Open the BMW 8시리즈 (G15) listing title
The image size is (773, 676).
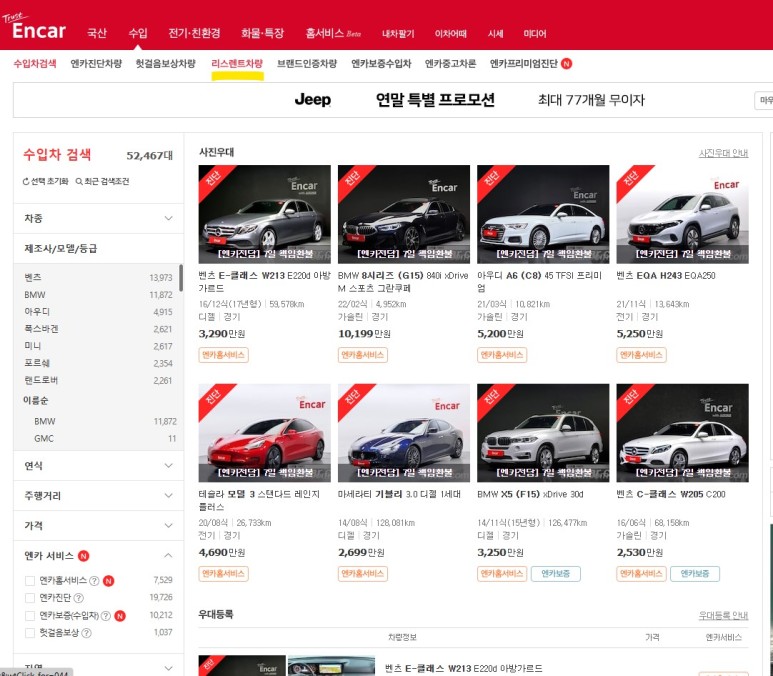pos(403,282)
